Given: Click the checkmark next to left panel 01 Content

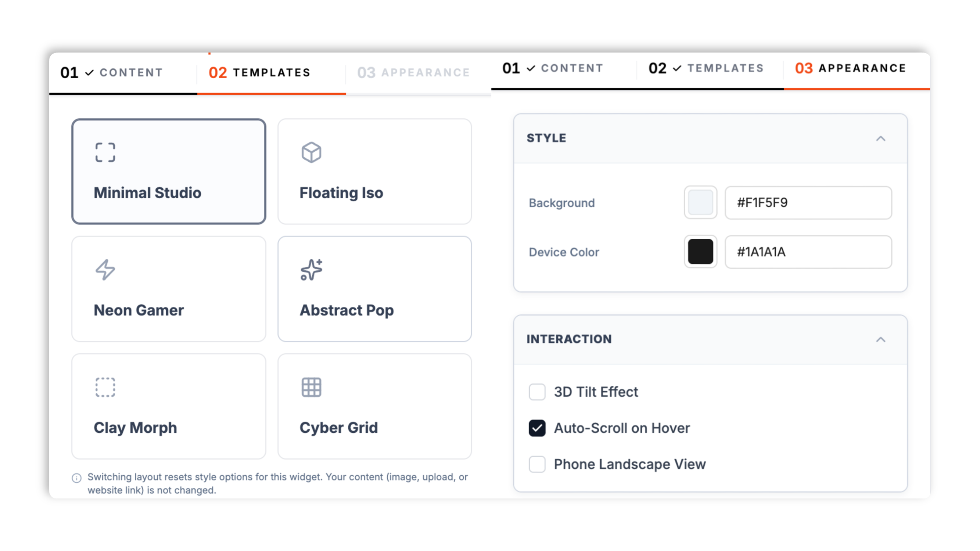Looking at the screenshot, I should 89,73.
